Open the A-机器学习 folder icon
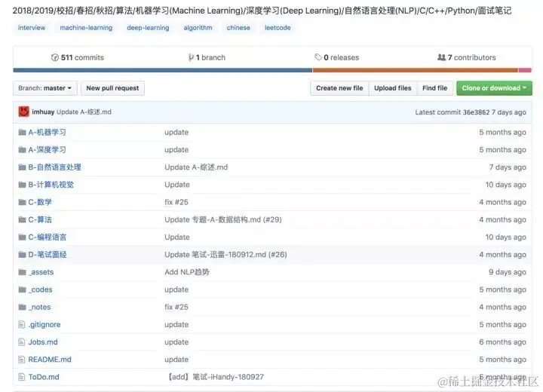 click(x=22, y=132)
